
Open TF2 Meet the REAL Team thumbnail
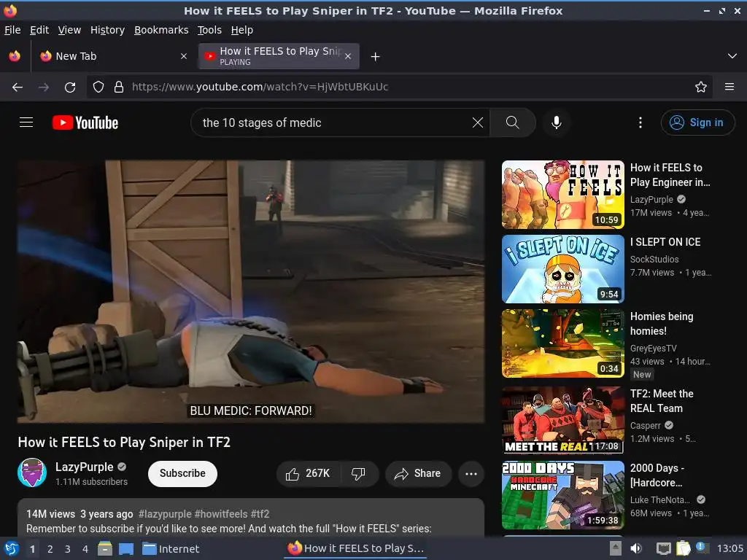coord(562,419)
